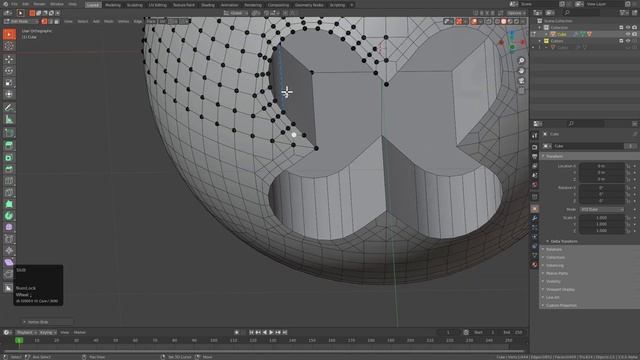Click Location X value field
Screen dimensions: 640x360
click(602, 166)
